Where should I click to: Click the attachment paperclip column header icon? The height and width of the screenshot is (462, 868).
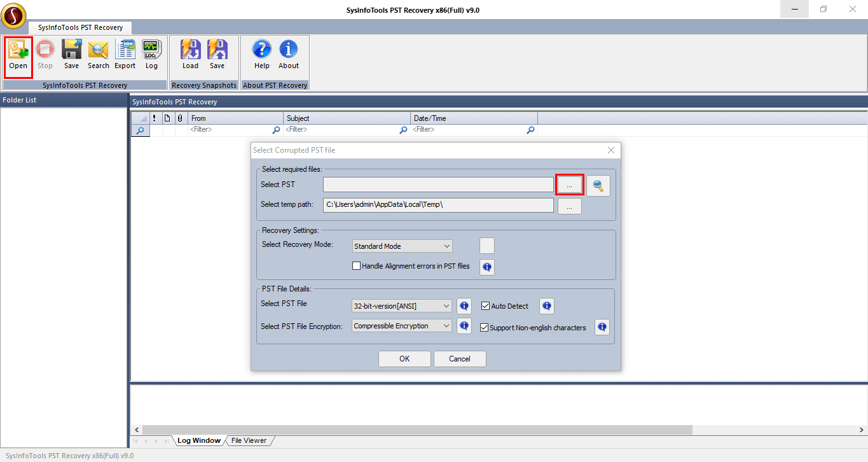pyautogui.click(x=181, y=118)
